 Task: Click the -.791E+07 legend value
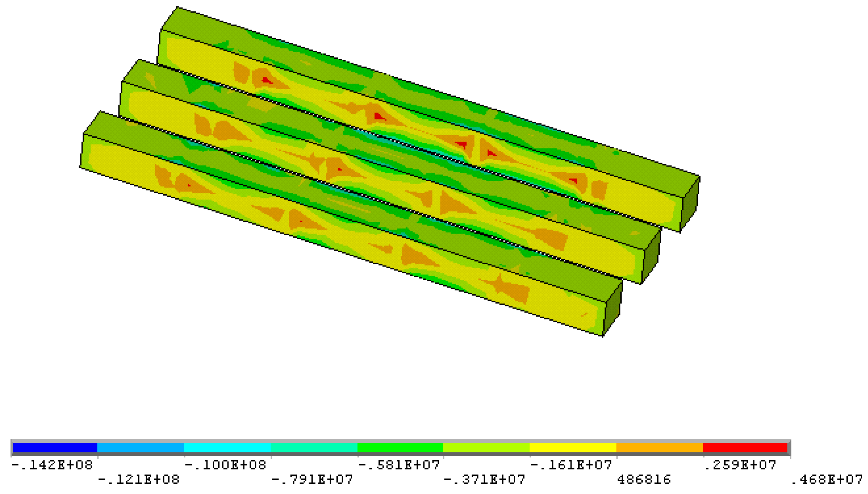(312, 479)
